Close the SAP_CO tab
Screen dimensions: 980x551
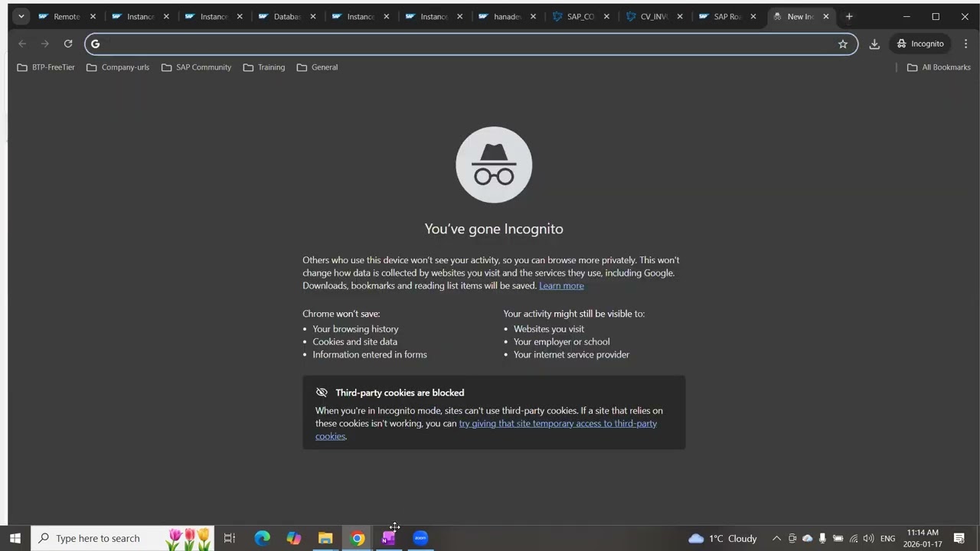[x=606, y=16]
